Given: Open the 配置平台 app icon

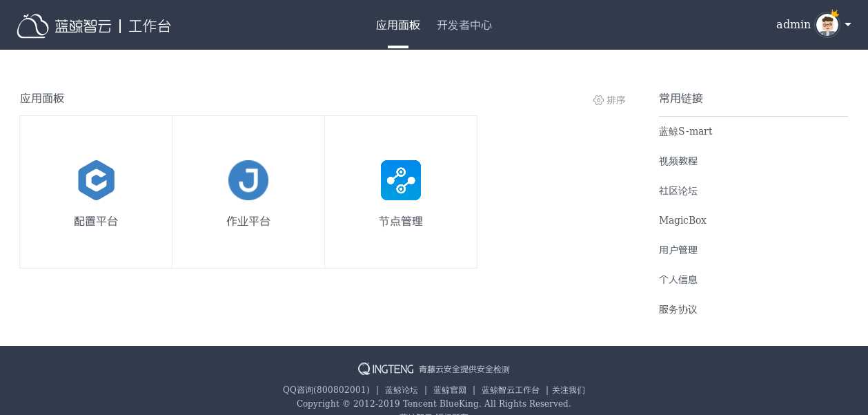Looking at the screenshot, I should (96, 180).
